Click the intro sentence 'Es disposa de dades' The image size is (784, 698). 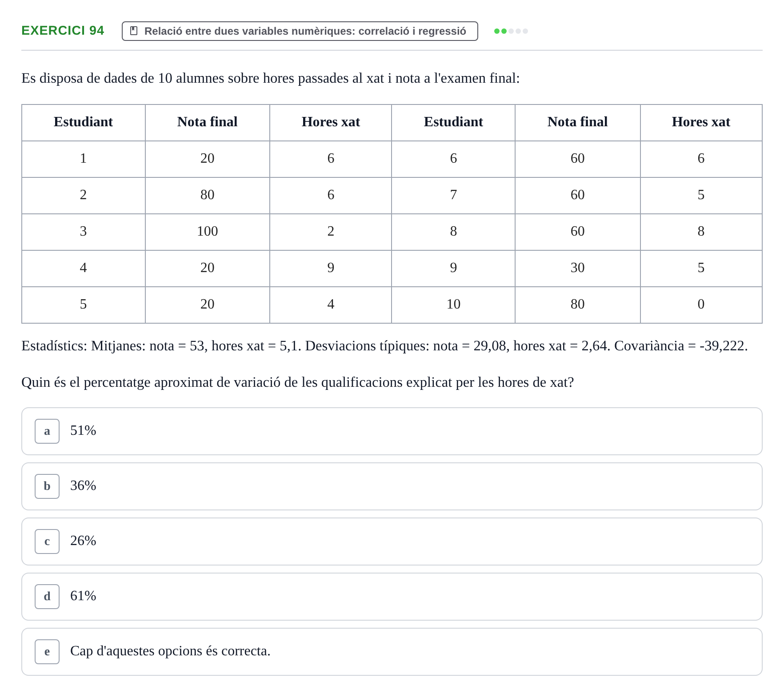point(271,78)
